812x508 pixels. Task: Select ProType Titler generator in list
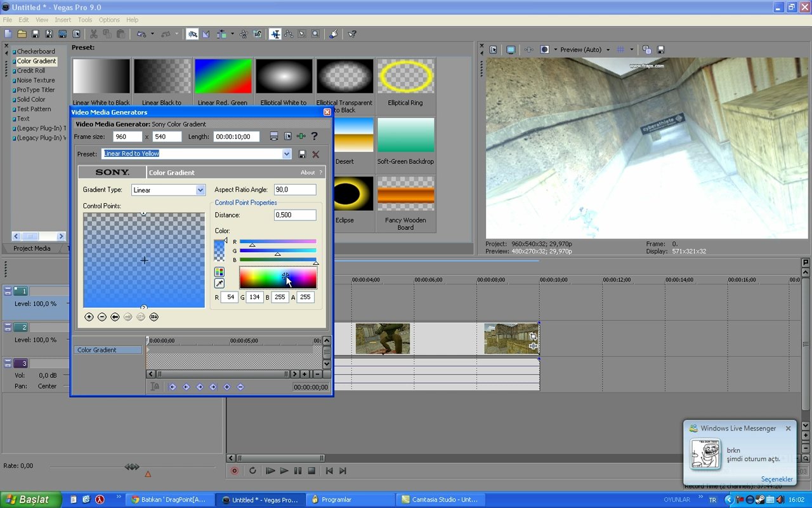tap(36, 90)
